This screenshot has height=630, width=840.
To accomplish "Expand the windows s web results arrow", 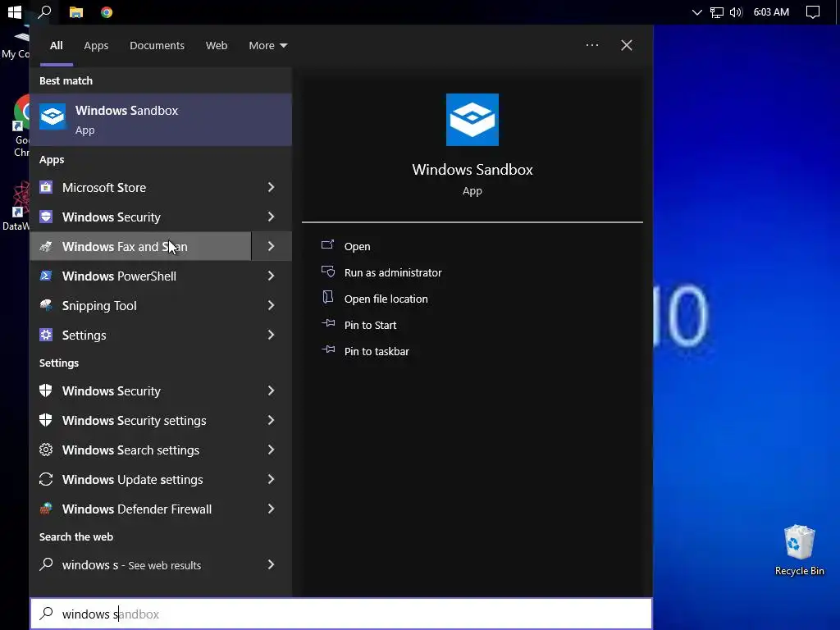I will (271, 564).
